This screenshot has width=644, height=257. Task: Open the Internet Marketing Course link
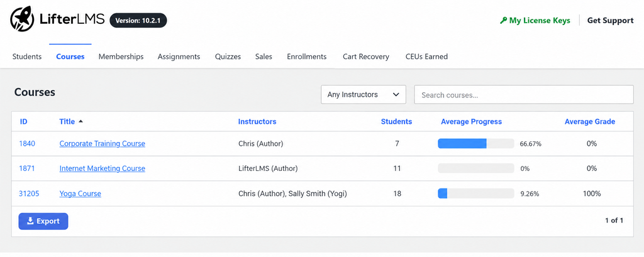pos(103,168)
